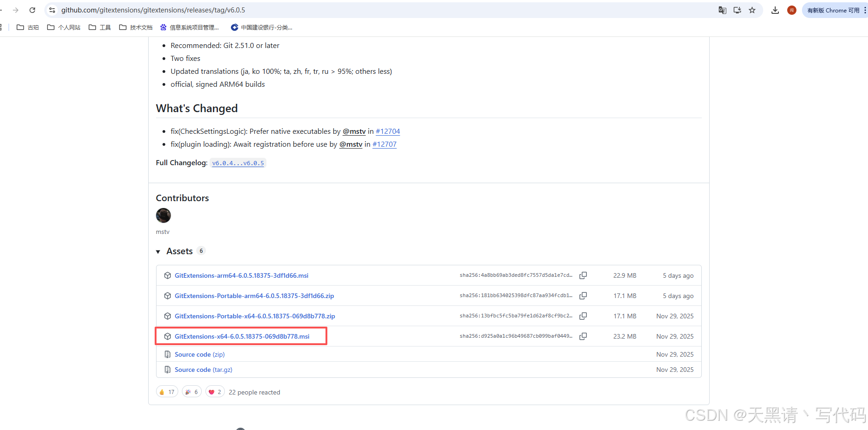The width and height of the screenshot is (868, 430).
Task: Reload the page with refresh icon
Action: coord(32,10)
